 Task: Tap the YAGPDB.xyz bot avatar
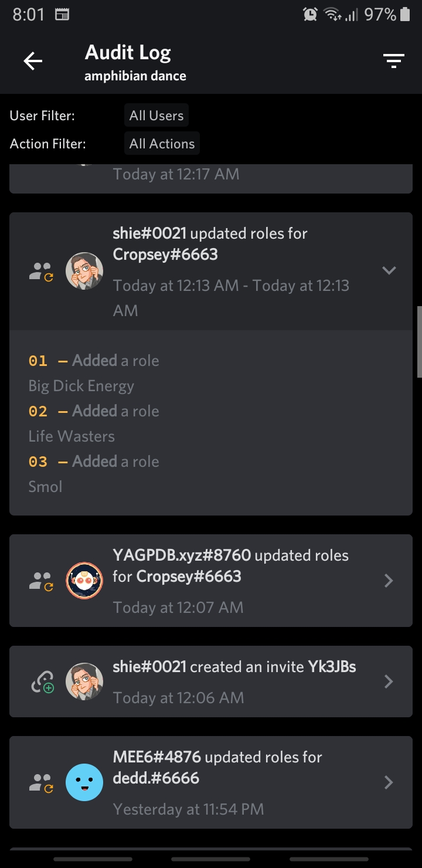coord(84,581)
